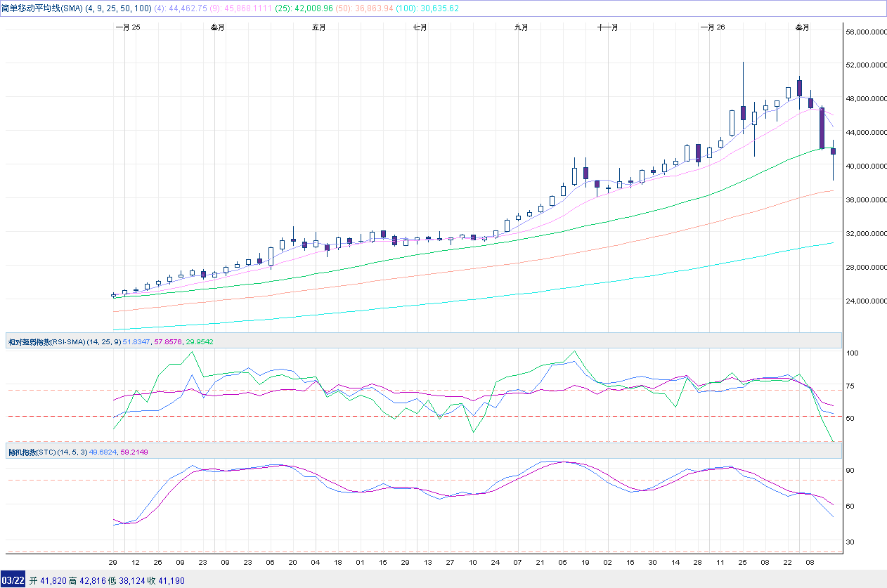Image resolution: width=887 pixels, height=588 pixels.
Task: Click the 一月 25 month label on timeline
Action: click(x=127, y=27)
